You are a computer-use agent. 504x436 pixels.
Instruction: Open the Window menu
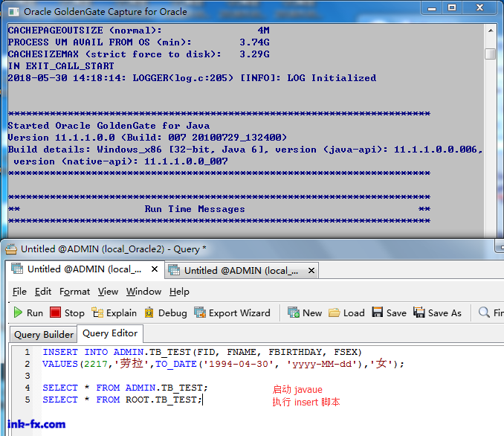click(x=143, y=292)
